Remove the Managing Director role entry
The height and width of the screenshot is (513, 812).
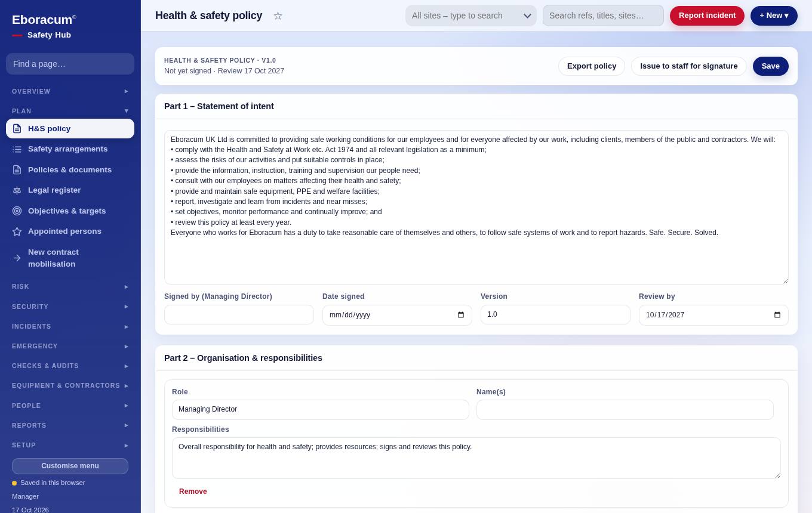pyautogui.click(x=193, y=492)
